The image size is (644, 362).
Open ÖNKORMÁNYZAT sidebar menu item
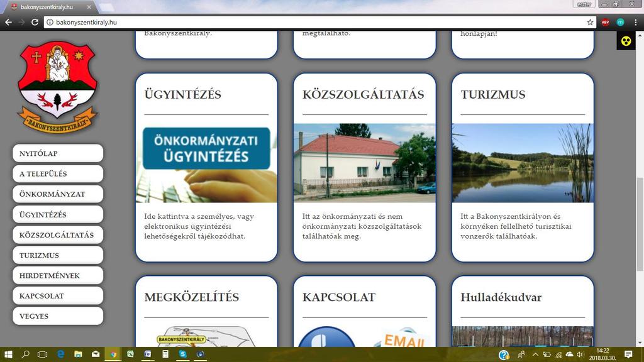tap(58, 194)
